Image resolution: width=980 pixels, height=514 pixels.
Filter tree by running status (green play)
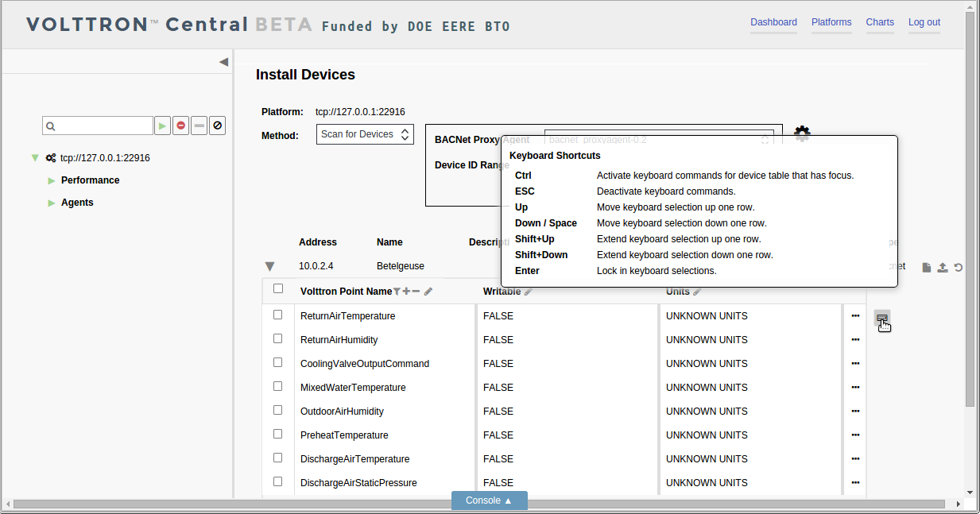(162, 126)
